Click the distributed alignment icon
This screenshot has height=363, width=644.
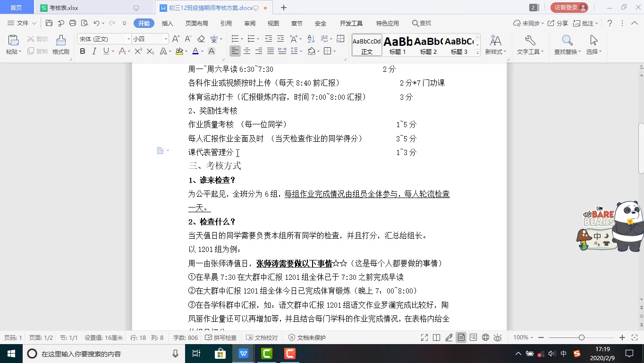point(282,51)
